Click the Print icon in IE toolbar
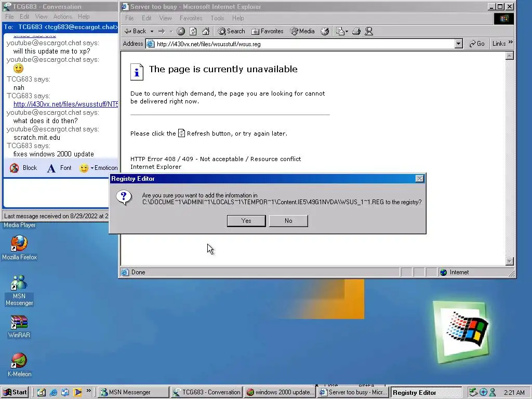 point(356,31)
